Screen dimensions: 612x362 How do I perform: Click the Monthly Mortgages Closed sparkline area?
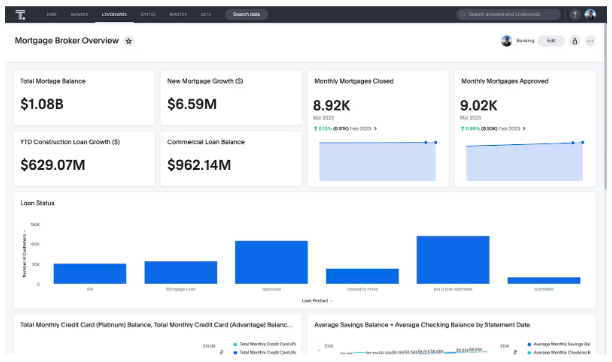coord(377,161)
